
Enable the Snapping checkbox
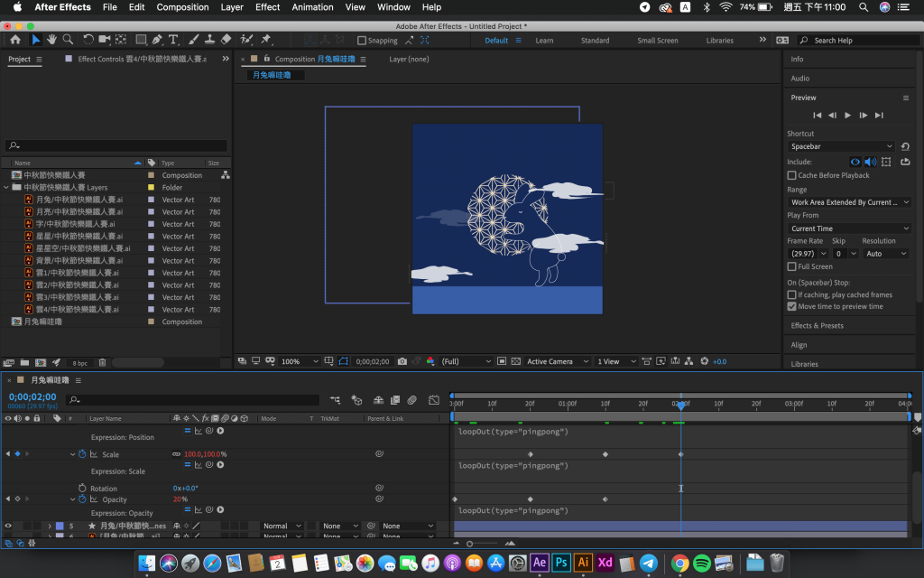[362, 41]
